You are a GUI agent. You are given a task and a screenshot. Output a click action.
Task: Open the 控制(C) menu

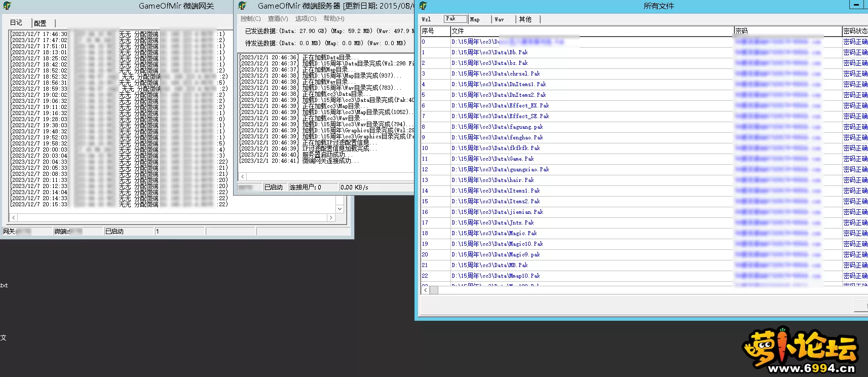tap(251, 19)
